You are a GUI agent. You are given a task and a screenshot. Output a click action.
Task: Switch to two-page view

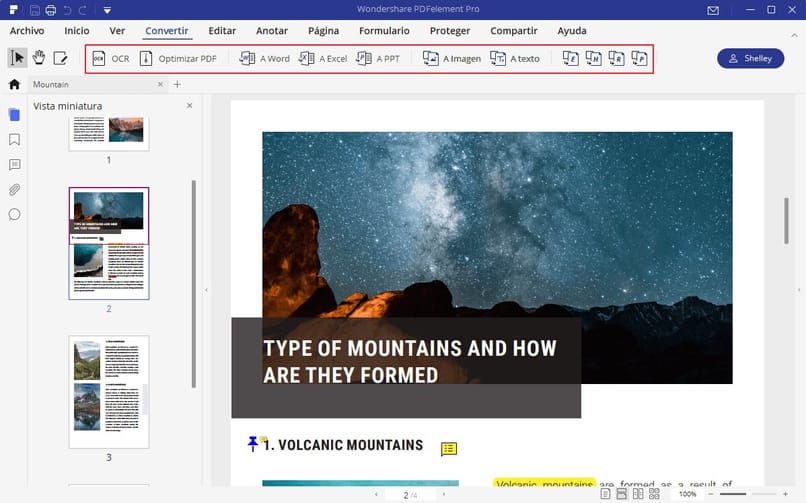638,494
